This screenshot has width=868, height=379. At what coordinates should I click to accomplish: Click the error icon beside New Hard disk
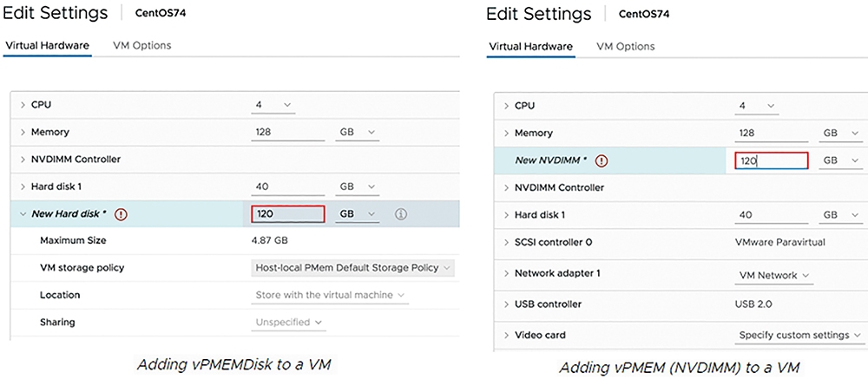122,214
